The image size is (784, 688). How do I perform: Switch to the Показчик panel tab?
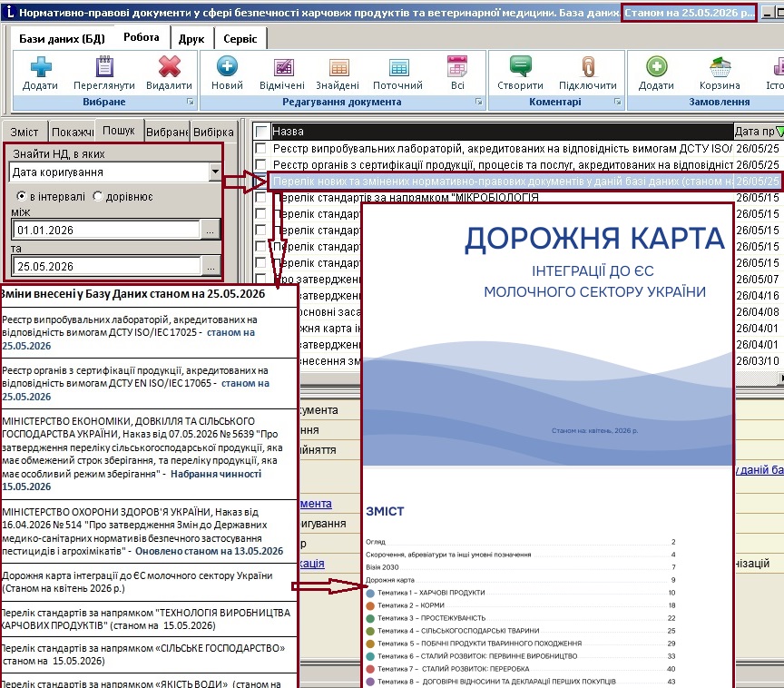73,132
